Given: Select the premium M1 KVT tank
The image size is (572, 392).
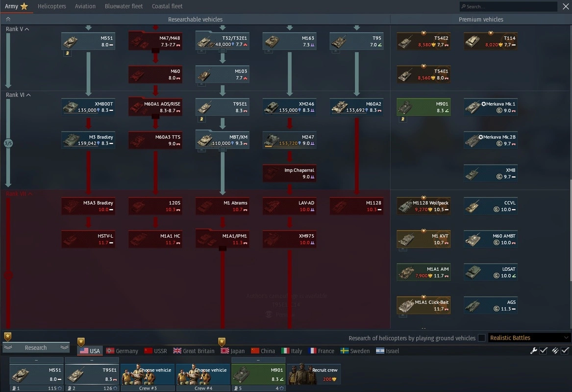Looking at the screenshot, I should coord(423,239).
